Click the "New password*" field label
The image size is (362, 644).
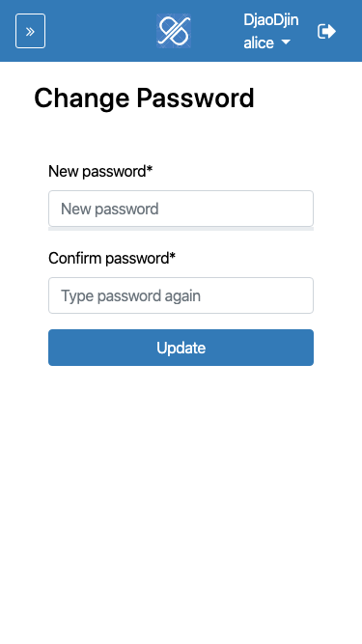(x=100, y=171)
